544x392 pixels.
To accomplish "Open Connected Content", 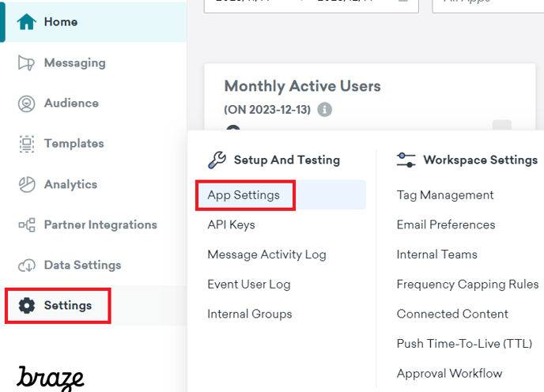I will point(452,314).
